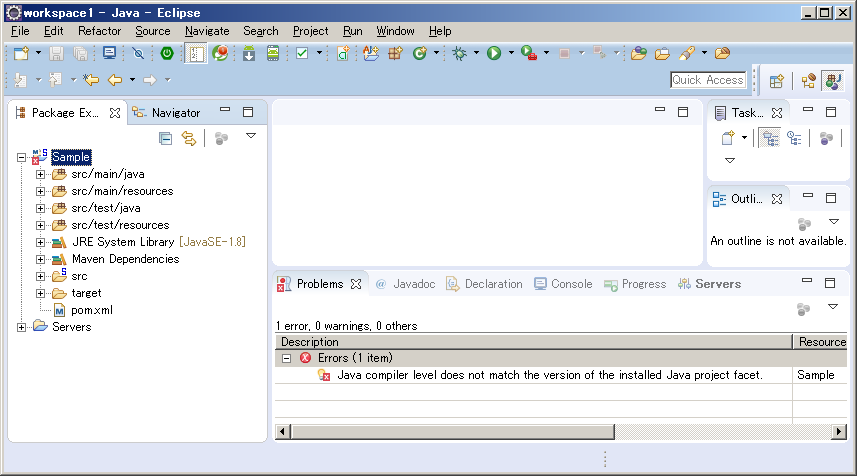The width and height of the screenshot is (857, 476).
Task: Click the Quick Access field
Action: click(x=708, y=80)
